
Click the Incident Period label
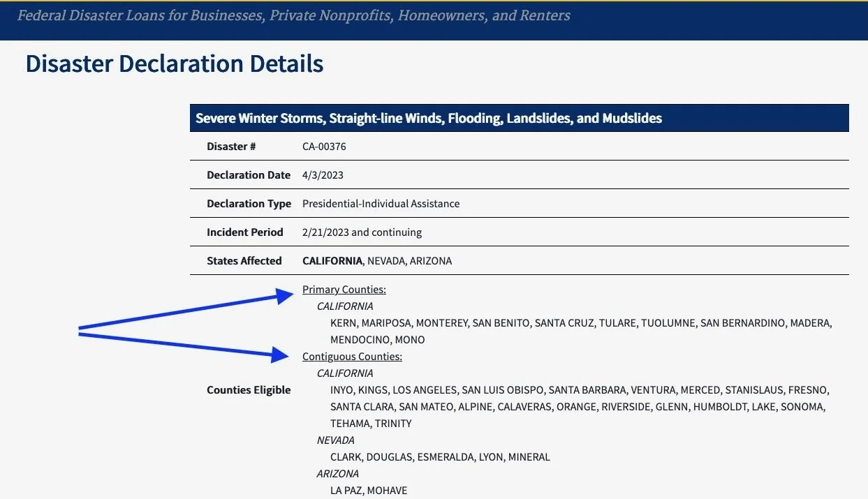coord(245,232)
